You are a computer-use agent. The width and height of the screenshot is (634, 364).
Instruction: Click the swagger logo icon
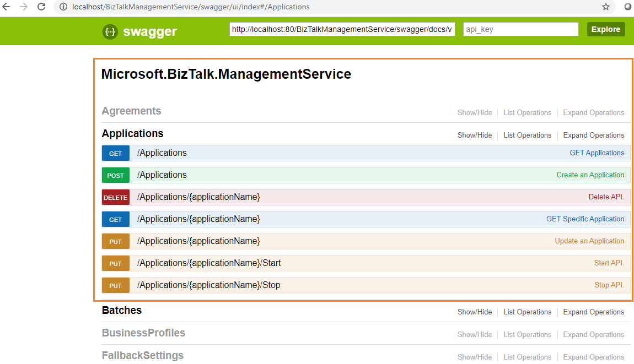[110, 31]
